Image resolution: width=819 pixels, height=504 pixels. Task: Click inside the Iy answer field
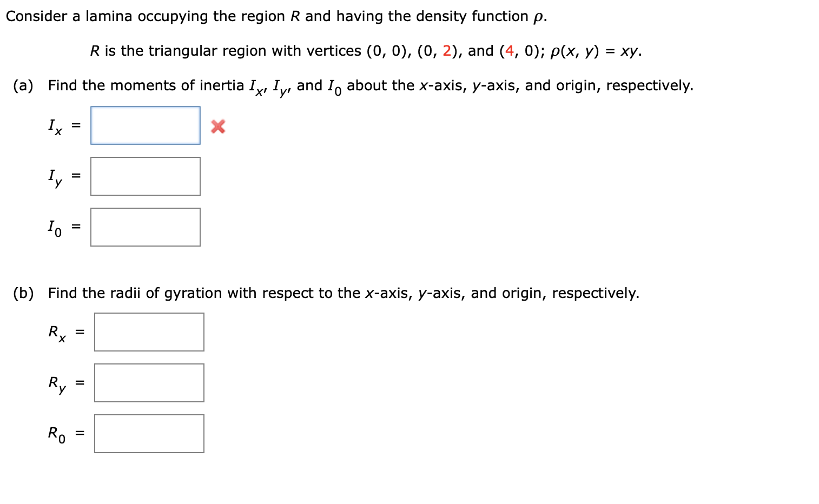coord(145,176)
